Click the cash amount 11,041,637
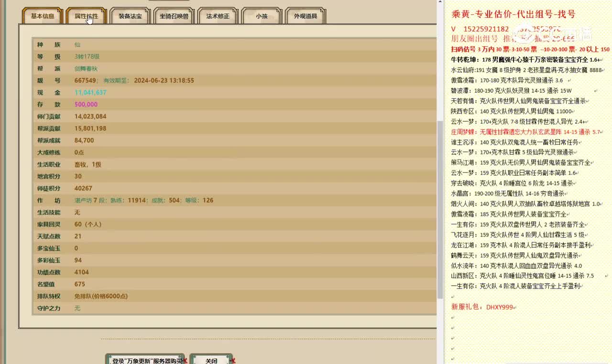The width and height of the screenshot is (612, 364). pyautogui.click(x=90, y=92)
